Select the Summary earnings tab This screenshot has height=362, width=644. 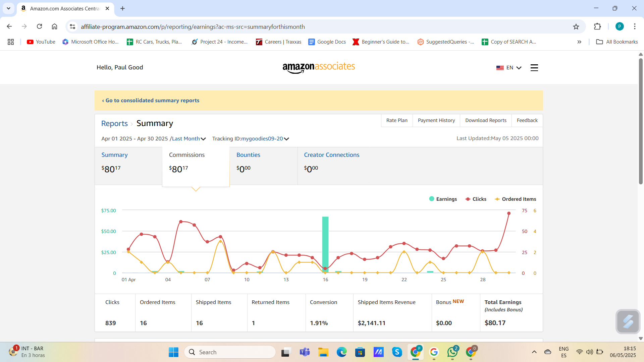(128, 166)
